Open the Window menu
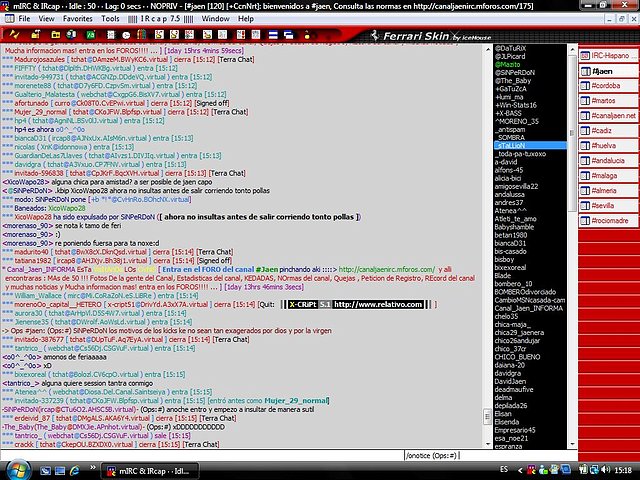 pyautogui.click(x=216, y=19)
